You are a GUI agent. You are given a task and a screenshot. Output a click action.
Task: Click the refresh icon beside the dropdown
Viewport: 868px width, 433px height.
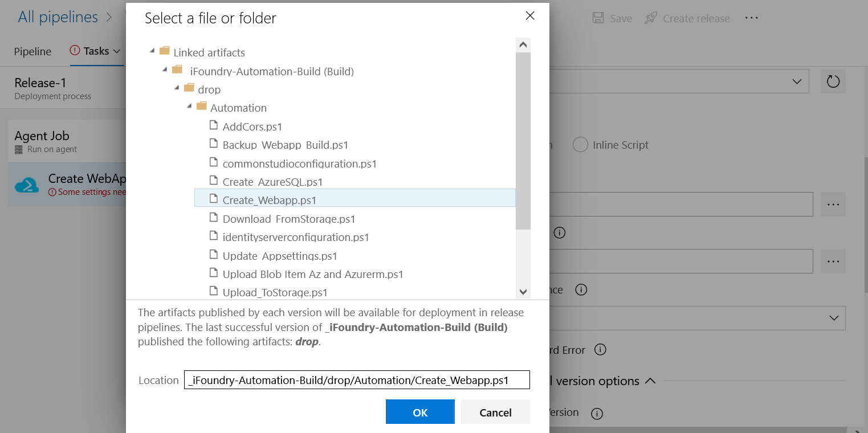pos(833,81)
